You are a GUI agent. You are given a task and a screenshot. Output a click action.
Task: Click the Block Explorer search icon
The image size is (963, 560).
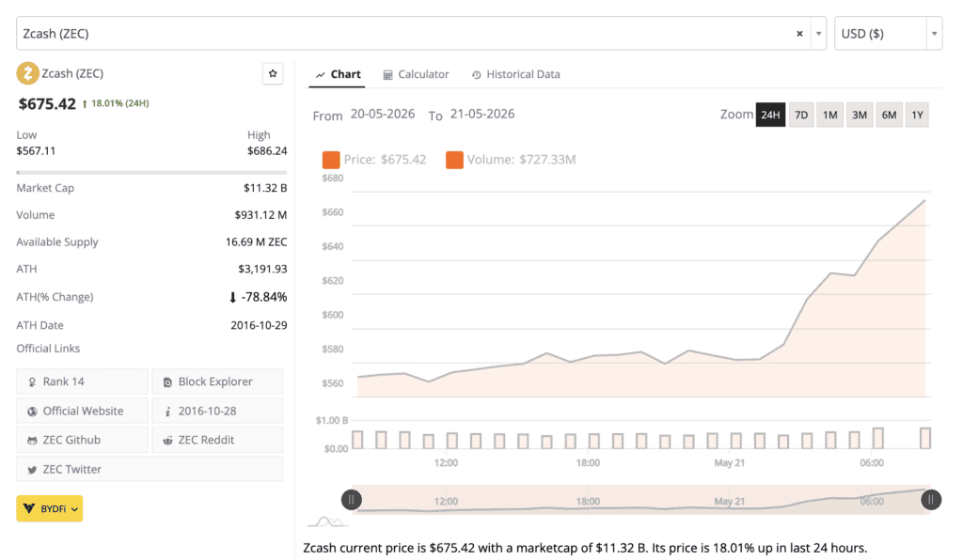point(167,382)
